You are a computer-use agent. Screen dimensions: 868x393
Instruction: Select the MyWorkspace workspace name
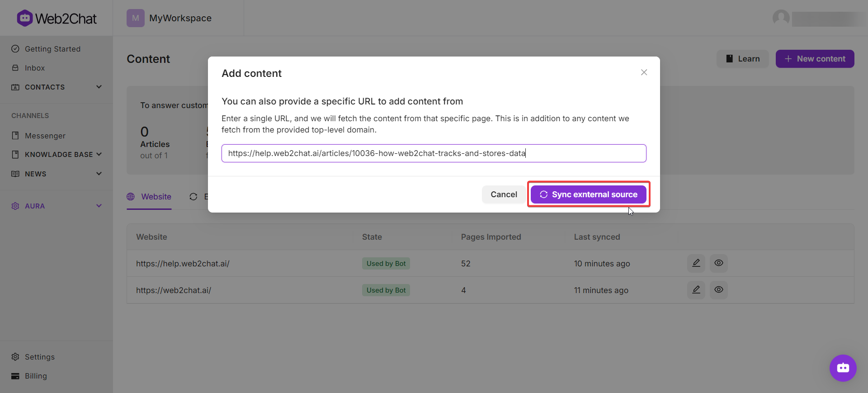pos(180,18)
